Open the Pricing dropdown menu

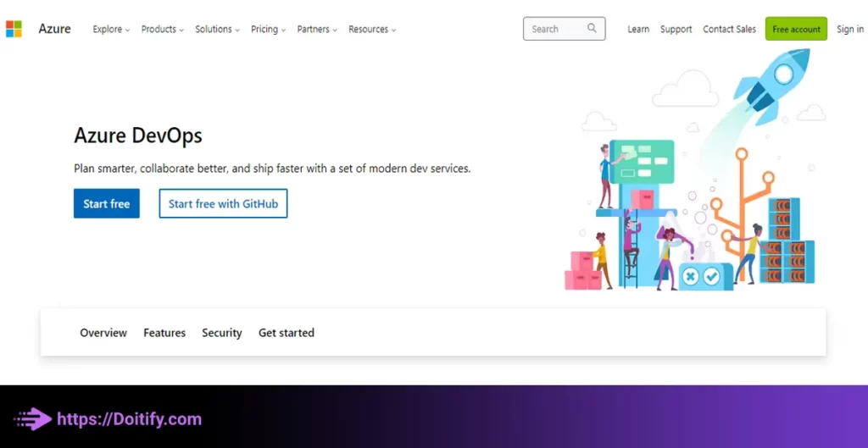[x=268, y=30]
